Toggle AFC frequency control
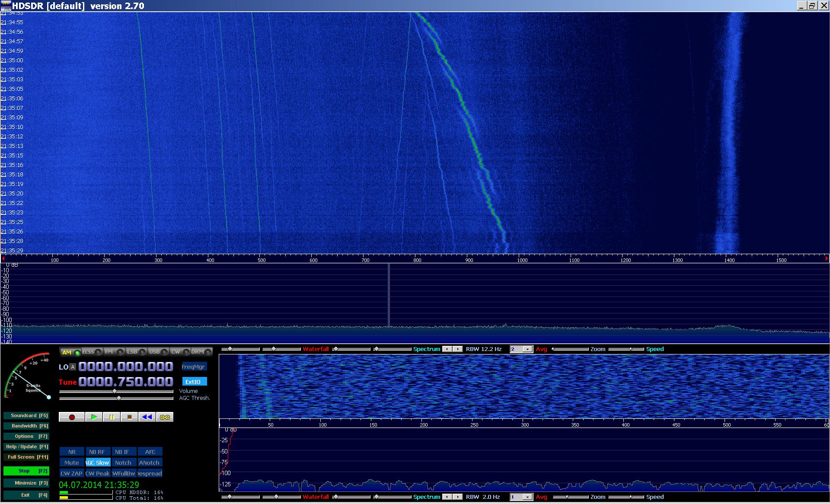The width and height of the screenshot is (830, 504). click(150, 452)
